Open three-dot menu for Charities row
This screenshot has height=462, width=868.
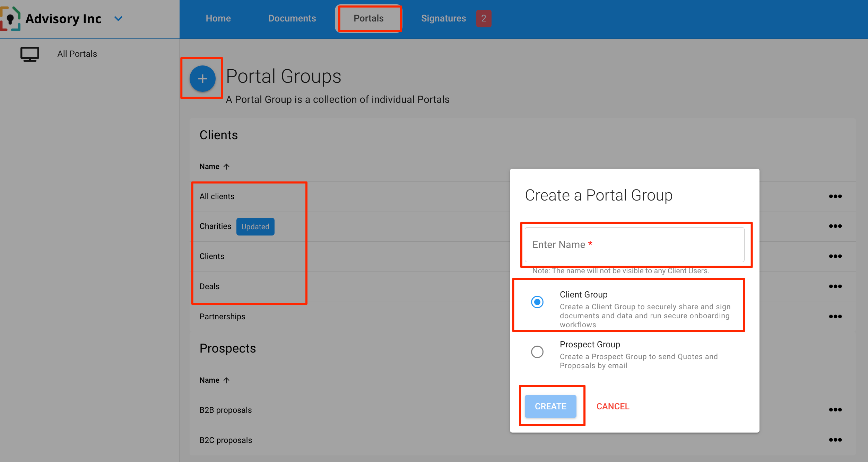click(835, 226)
